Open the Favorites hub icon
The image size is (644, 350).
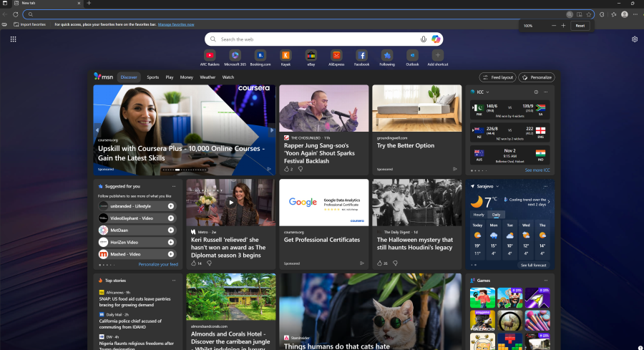tap(614, 14)
